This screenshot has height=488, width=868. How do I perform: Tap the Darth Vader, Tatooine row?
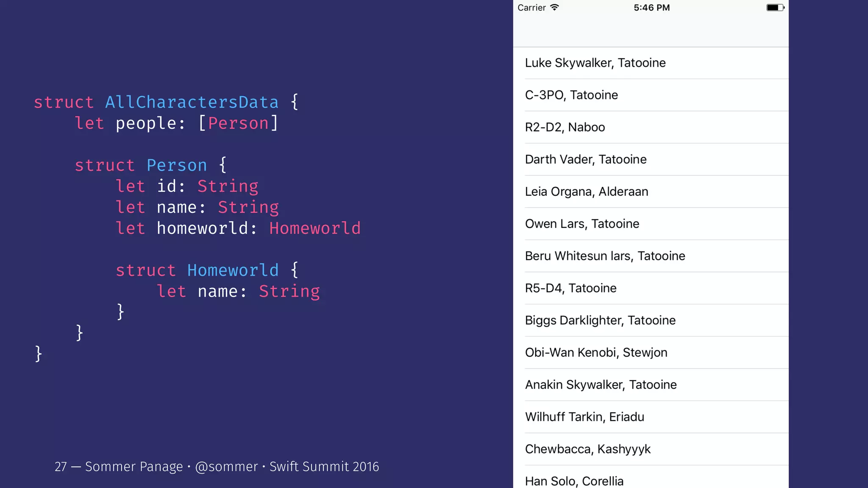[x=651, y=160]
